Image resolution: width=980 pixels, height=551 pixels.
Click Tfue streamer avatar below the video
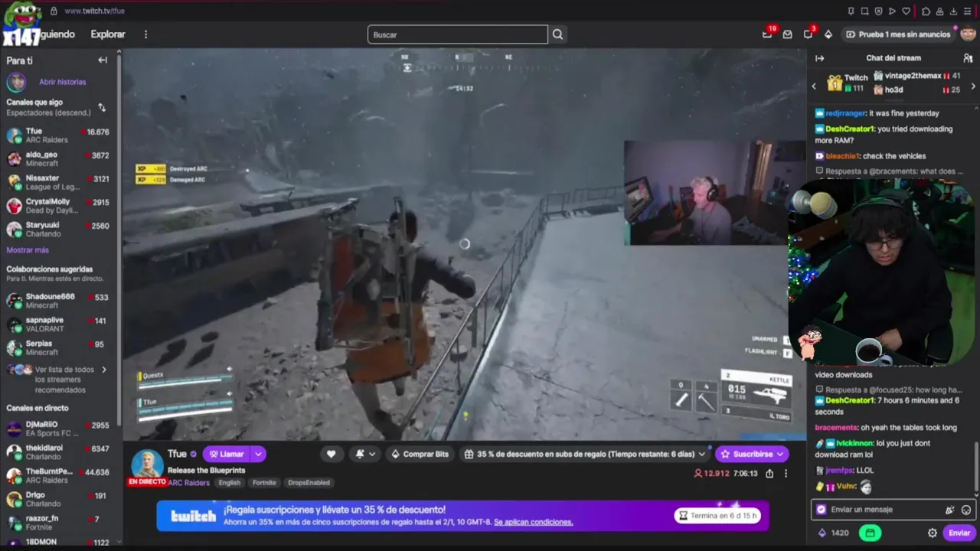pyautogui.click(x=147, y=464)
